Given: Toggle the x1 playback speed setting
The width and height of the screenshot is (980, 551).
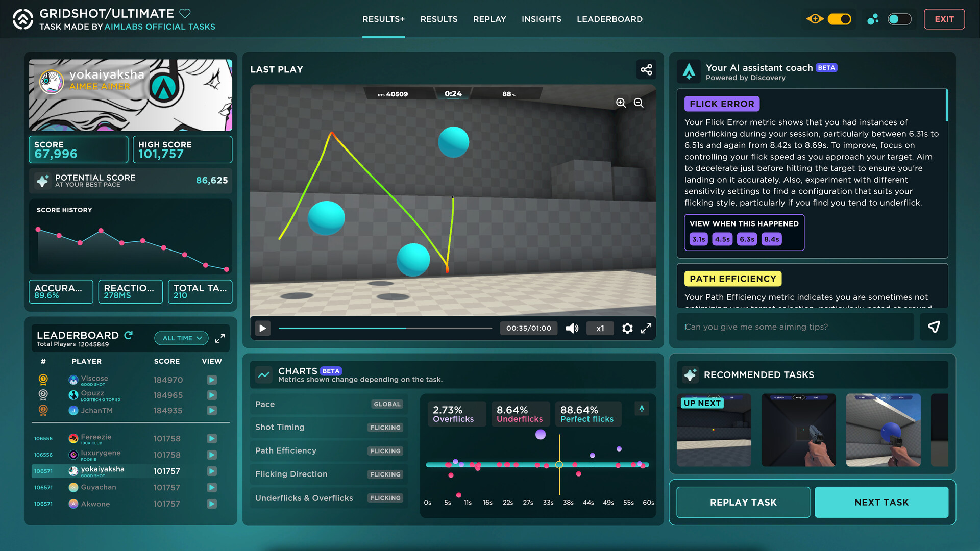Looking at the screenshot, I should (x=600, y=328).
